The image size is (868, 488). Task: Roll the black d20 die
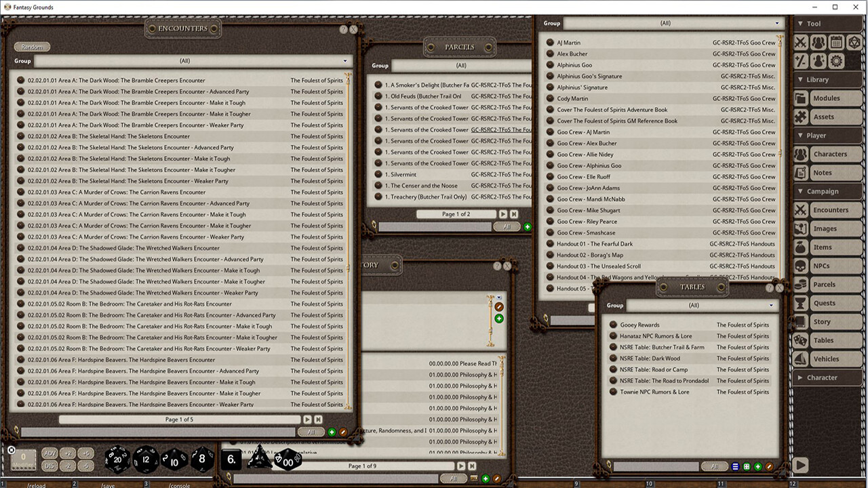(117, 459)
